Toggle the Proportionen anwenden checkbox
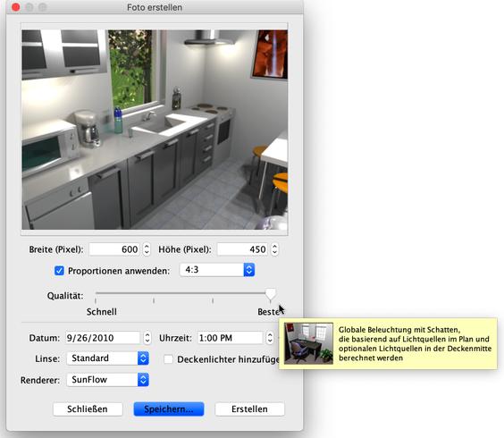Viewport: 504px width, 438px height. 59,271
